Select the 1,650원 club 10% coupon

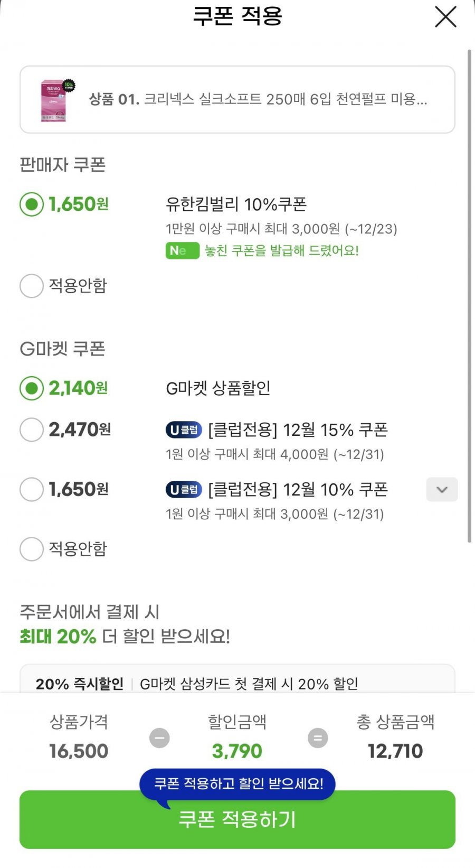32,490
